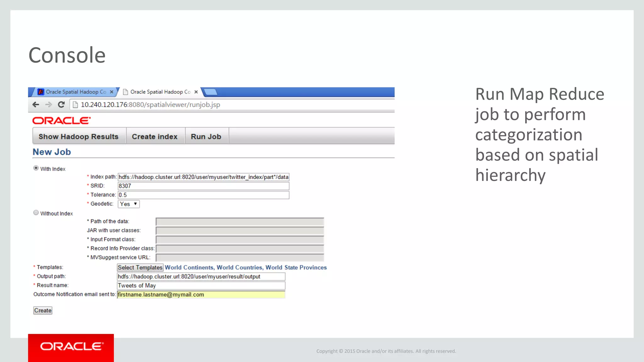
Task: Open the Run Job menu item
Action: point(206,136)
